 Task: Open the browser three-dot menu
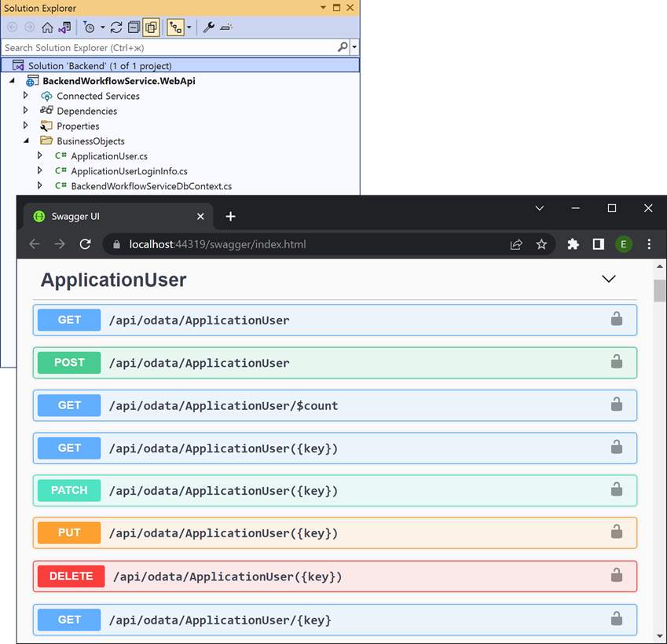(x=649, y=244)
